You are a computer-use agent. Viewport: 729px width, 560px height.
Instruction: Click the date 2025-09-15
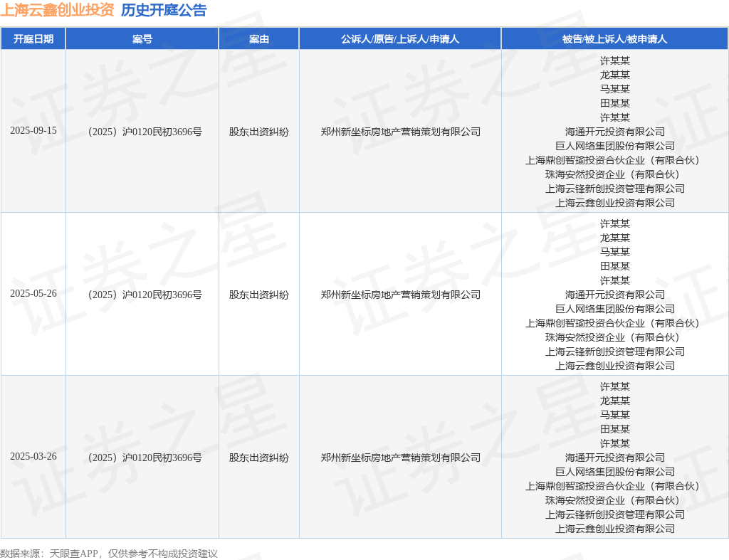[x=33, y=131]
